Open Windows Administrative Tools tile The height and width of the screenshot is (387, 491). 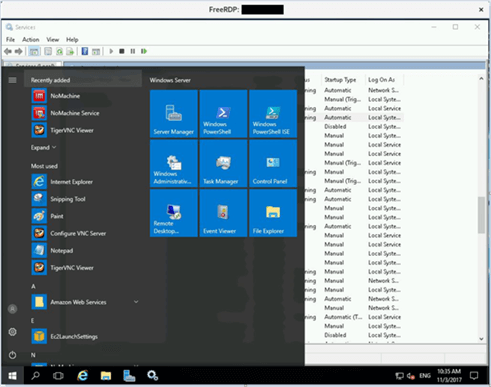[174, 163]
